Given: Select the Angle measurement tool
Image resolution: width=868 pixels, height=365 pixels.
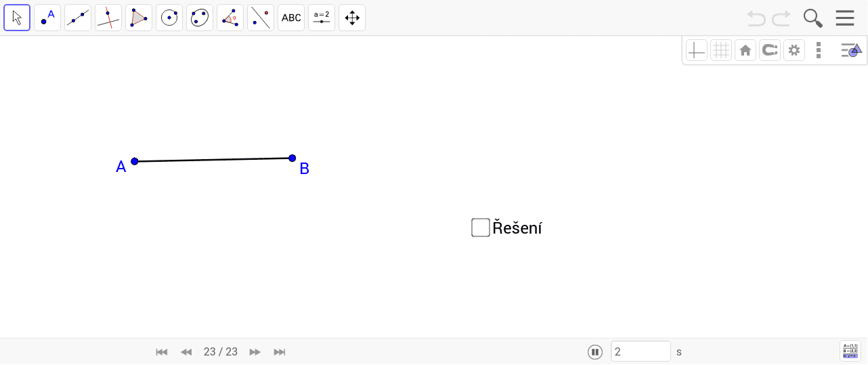Looking at the screenshot, I should (x=230, y=18).
